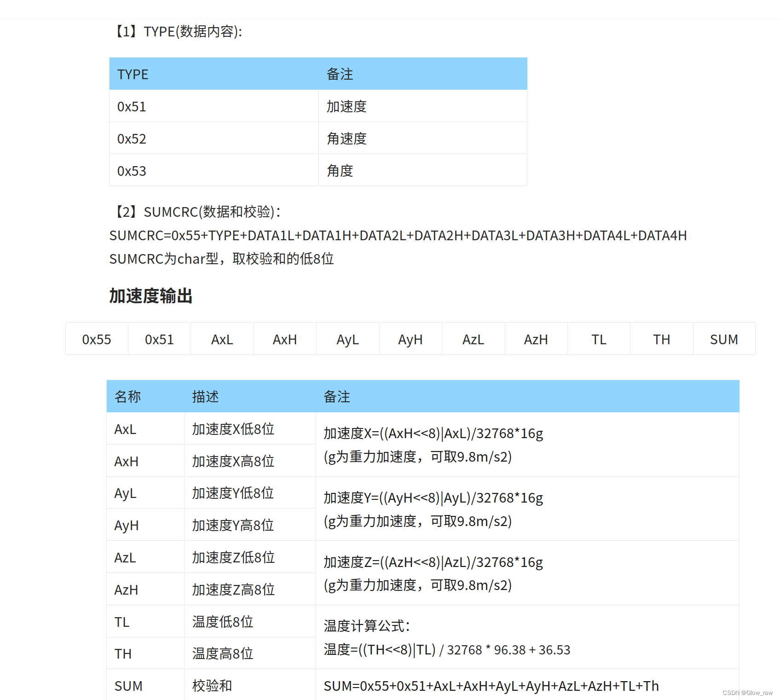Click the '校验和' description cell

coord(250,685)
